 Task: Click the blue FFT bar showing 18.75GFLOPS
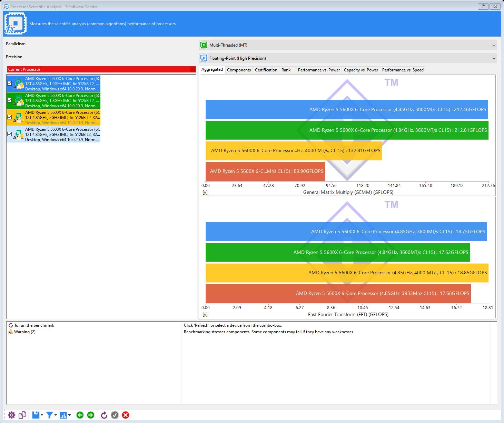pyautogui.click(x=346, y=232)
